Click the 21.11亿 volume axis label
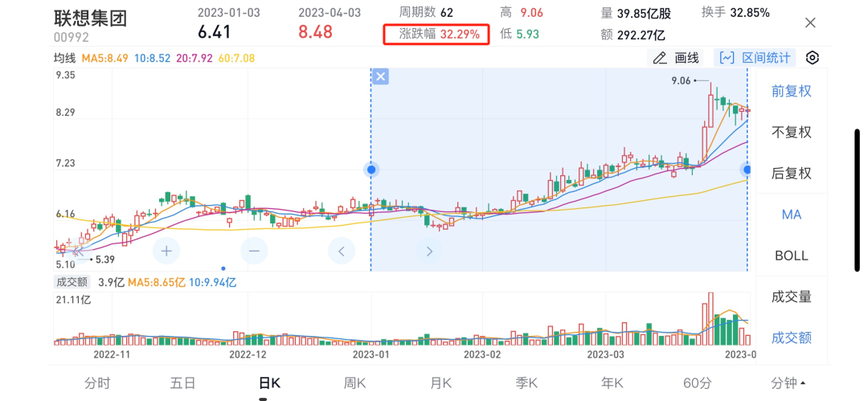The height and width of the screenshot is (401, 868). pyautogui.click(x=73, y=301)
